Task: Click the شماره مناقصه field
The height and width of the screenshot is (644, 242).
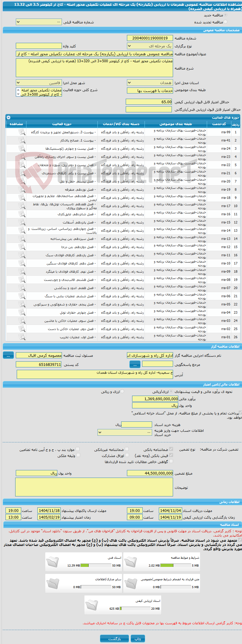Action: point(150,38)
